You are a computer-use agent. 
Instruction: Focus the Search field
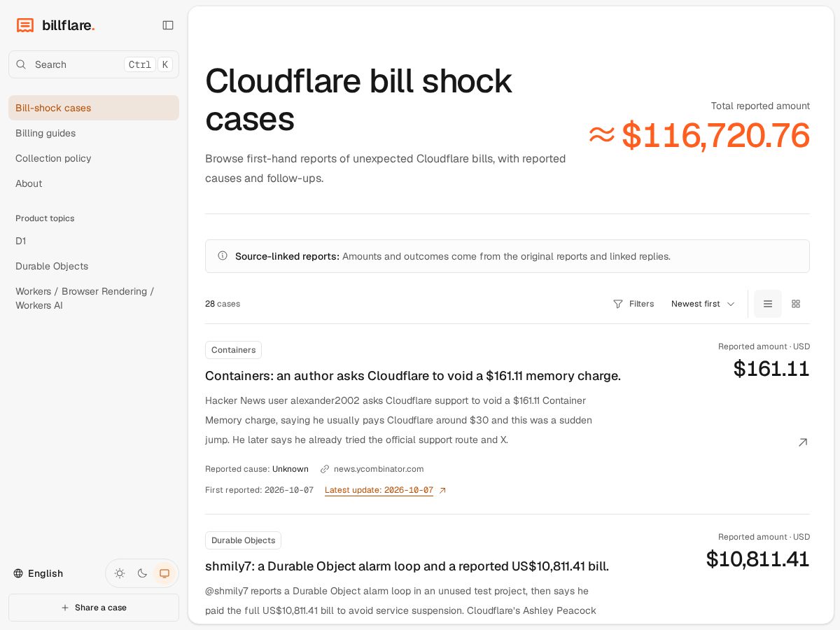pyautogui.click(x=94, y=64)
